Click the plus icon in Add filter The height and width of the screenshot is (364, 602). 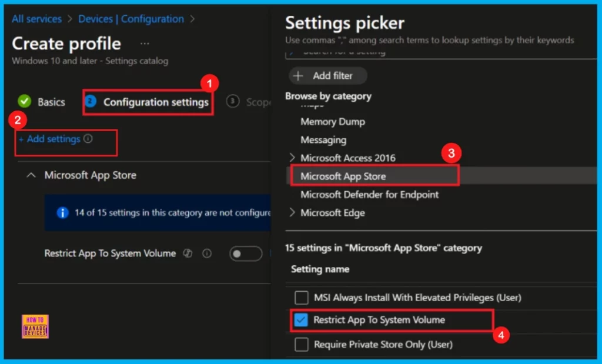(298, 76)
